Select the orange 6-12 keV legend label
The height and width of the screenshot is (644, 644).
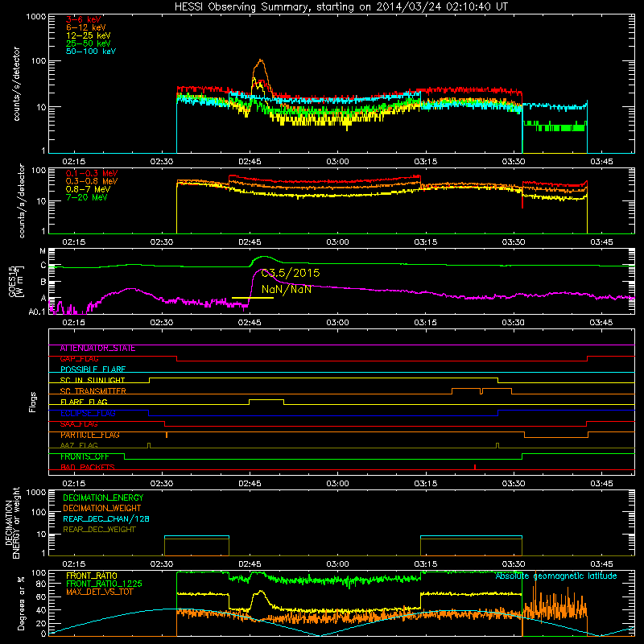86,27
